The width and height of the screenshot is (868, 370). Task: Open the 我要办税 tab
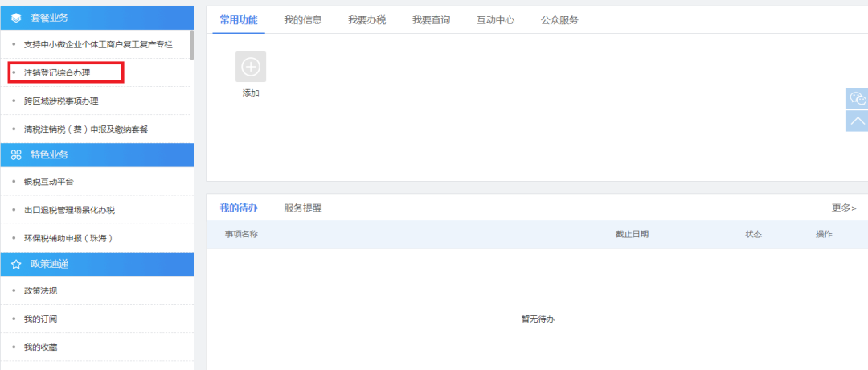(367, 20)
